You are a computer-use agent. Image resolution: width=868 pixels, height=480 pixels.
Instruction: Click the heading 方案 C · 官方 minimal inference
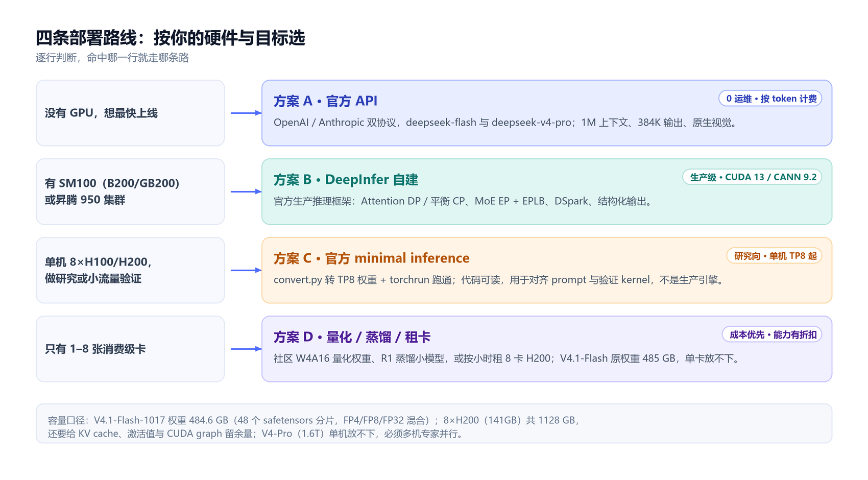[371, 258]
